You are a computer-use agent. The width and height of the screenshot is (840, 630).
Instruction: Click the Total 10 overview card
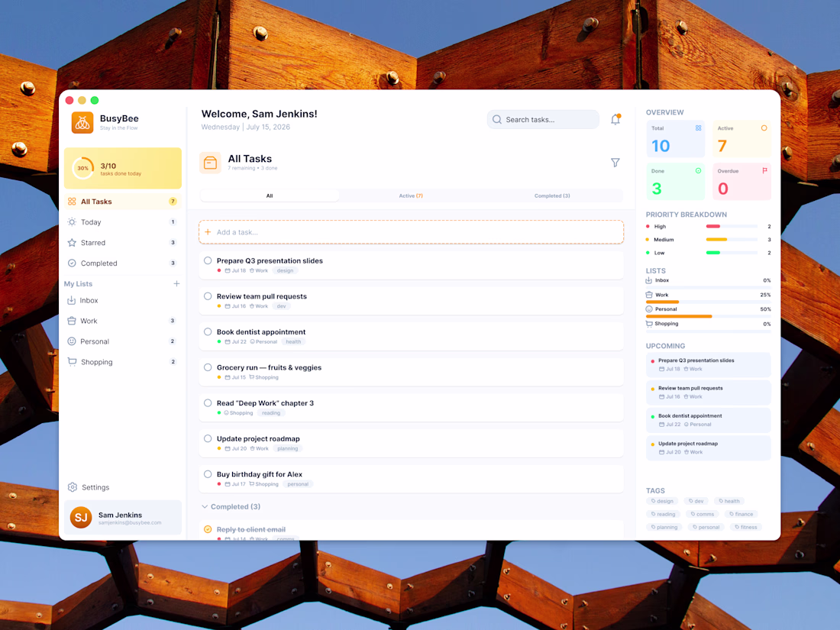point(675,139)
